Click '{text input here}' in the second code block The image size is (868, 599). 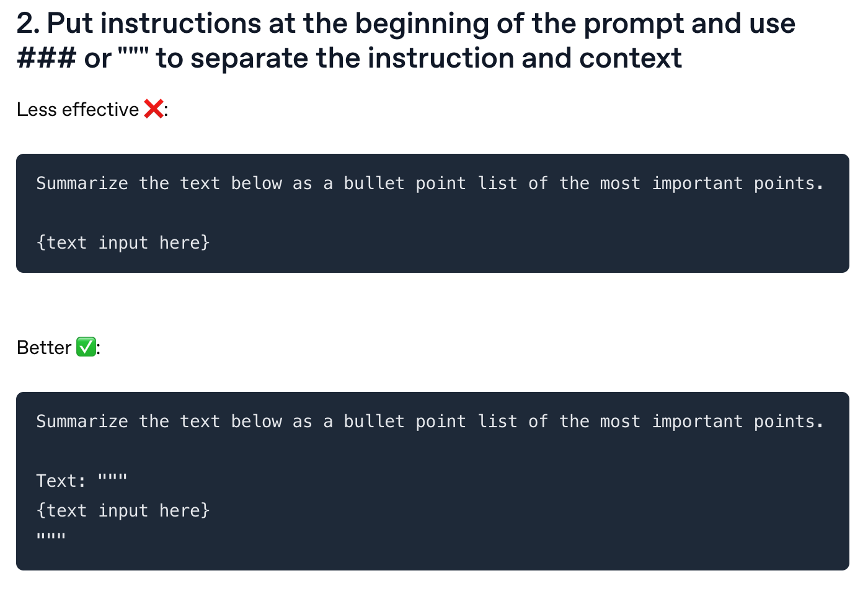pyautogui.click(x=123, y=510)
